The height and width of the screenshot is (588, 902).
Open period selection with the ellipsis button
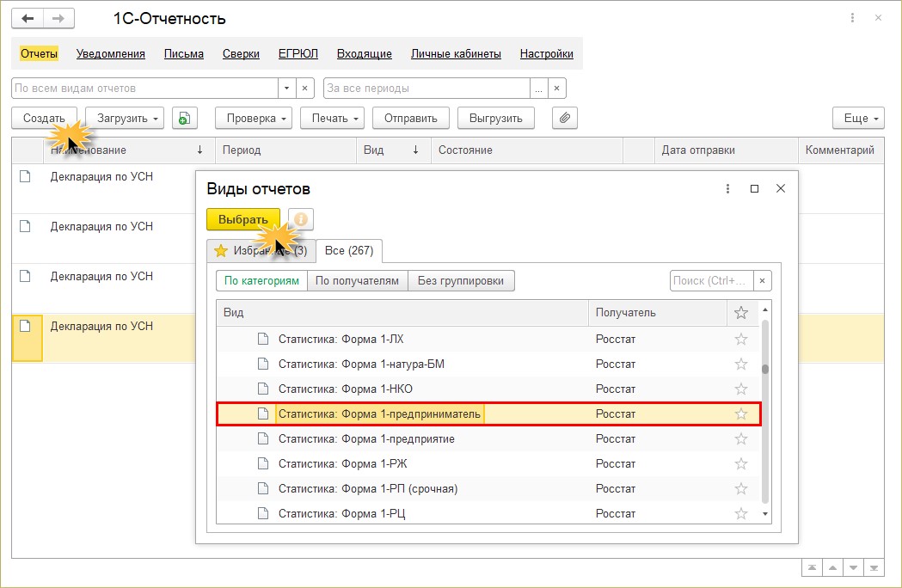point(538,88)
